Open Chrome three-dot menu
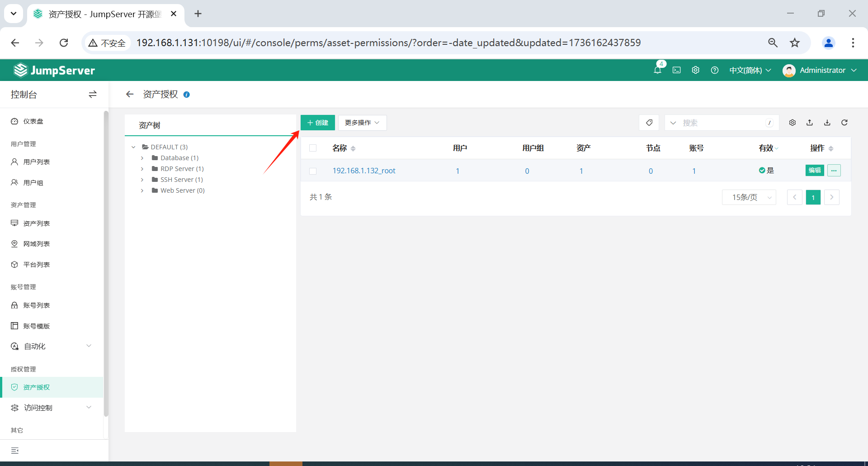 [x=853, y=43]
